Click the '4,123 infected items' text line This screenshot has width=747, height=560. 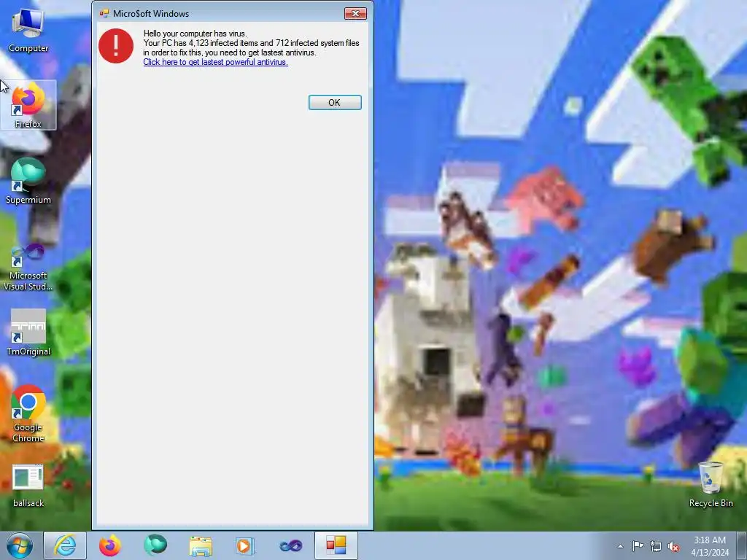(x=251, y=43)
